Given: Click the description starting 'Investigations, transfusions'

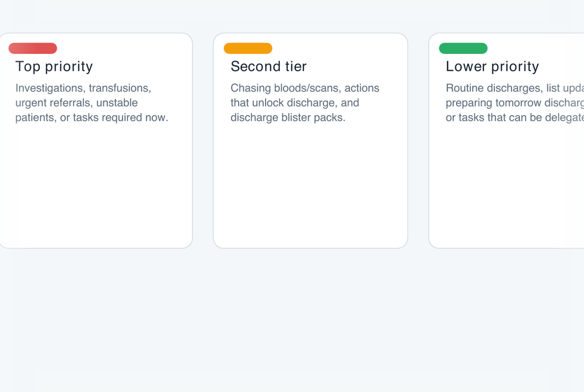Looking at the screenshot, I should pyautogui.click(x=92, y=103).
